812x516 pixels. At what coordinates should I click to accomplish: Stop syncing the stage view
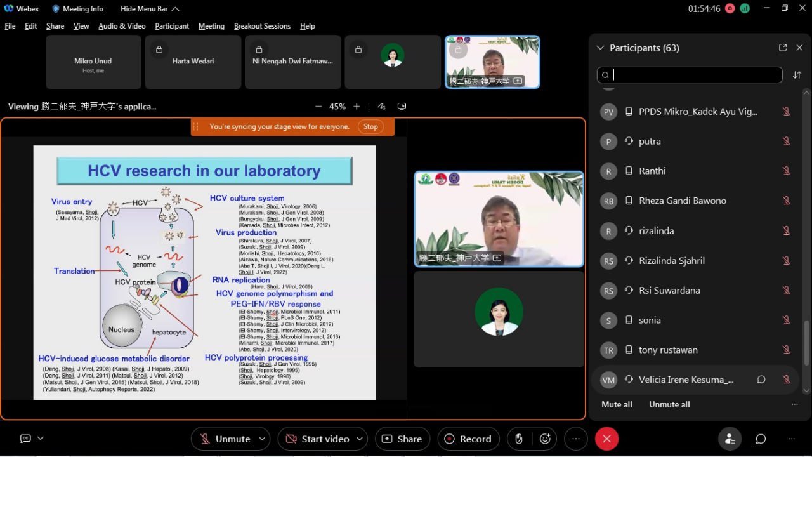coord(370,126)
